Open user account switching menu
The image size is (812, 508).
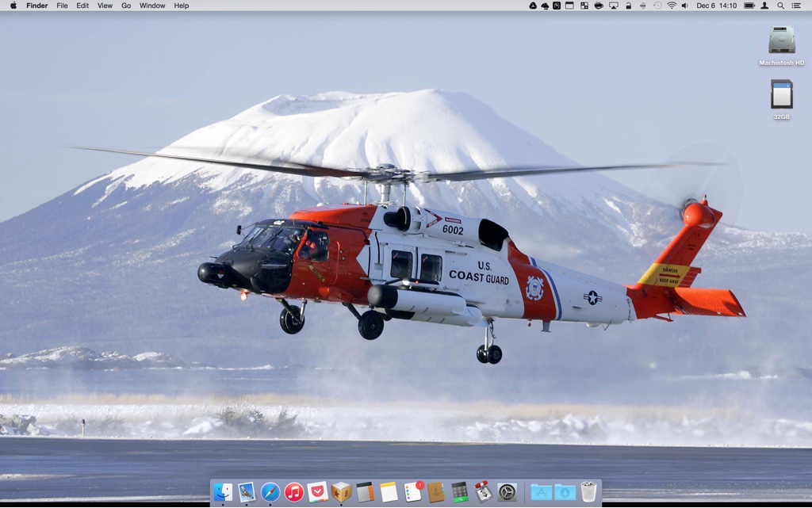click(764, 6)
